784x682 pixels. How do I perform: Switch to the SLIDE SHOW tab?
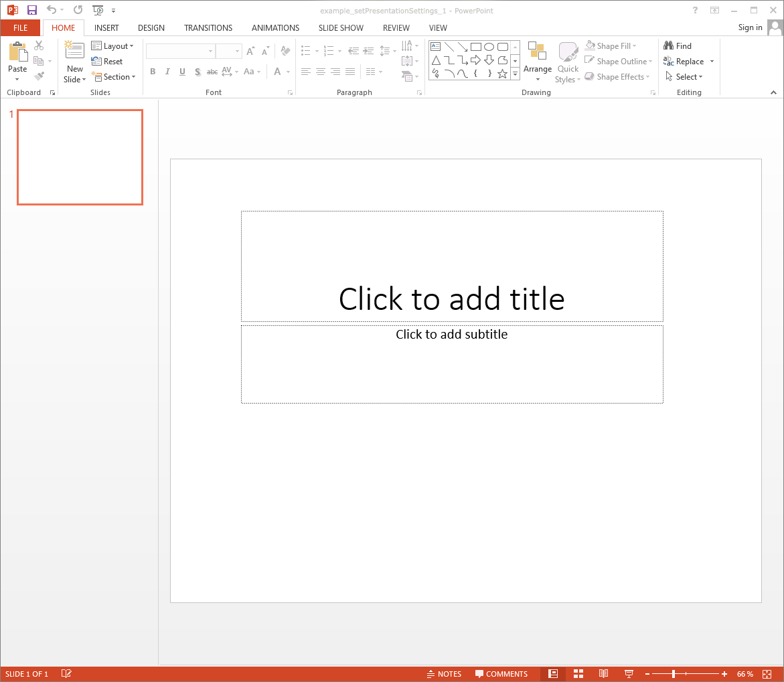pos(341,28)
